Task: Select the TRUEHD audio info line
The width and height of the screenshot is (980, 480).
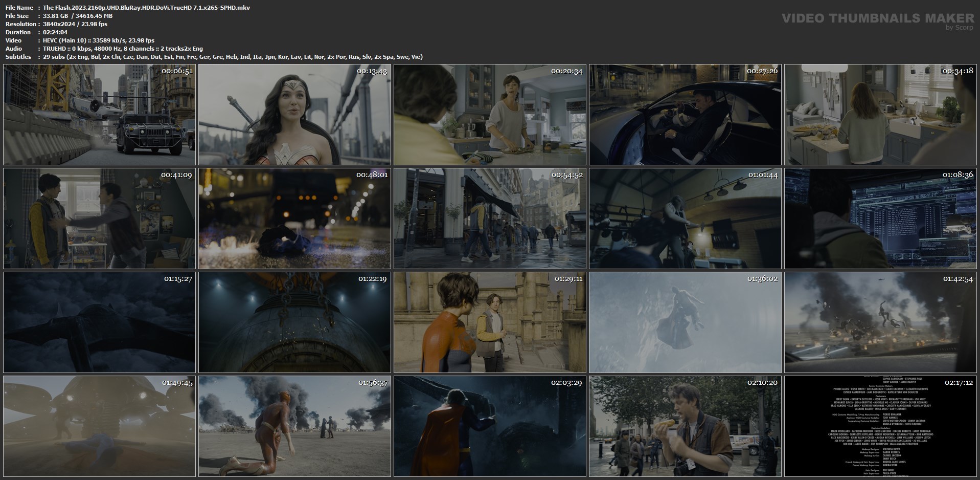Action: click(x=123, y=49)
